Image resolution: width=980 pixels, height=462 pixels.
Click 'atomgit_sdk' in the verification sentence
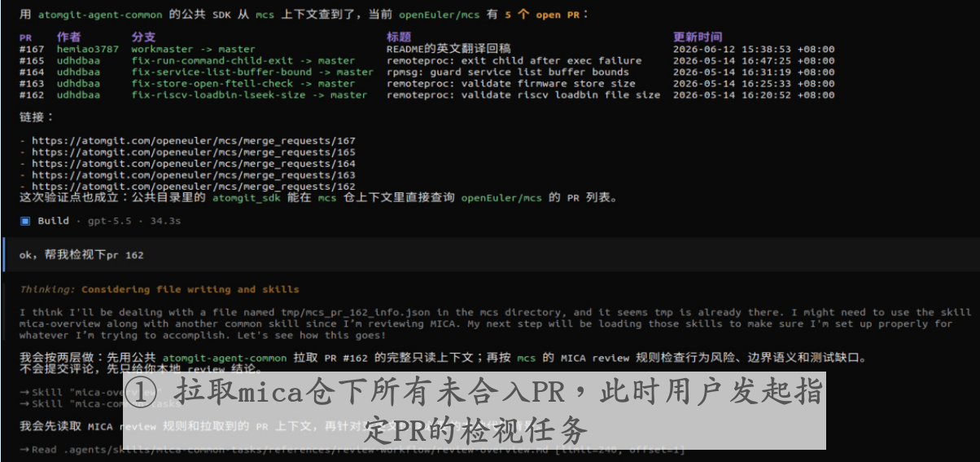[x=247, y=197]
